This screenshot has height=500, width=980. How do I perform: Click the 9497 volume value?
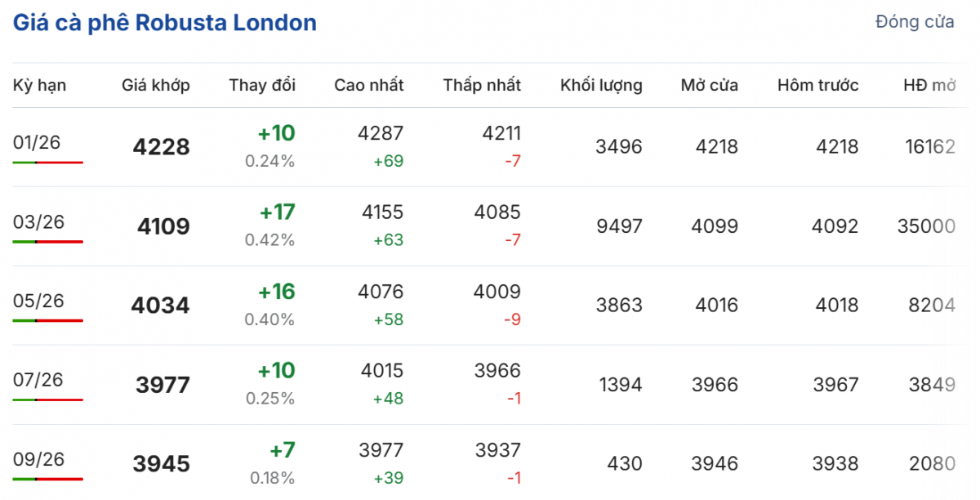click(x=618, y=226)
